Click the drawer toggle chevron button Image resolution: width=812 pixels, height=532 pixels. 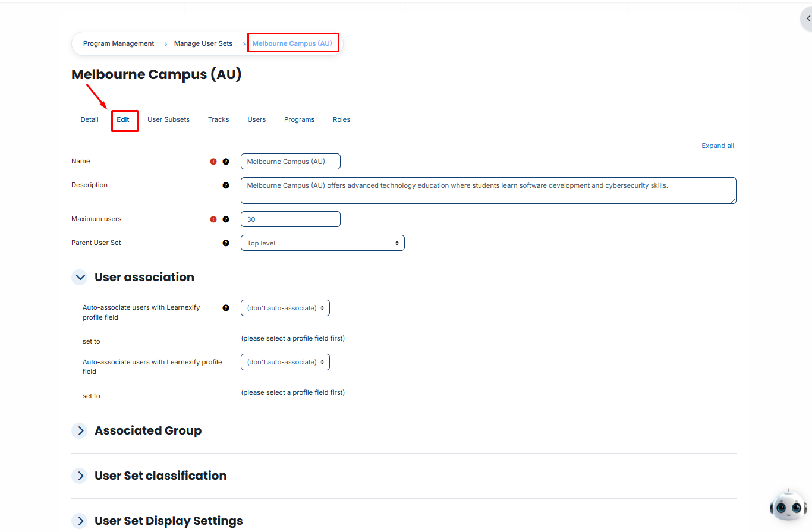coord(807,18)
